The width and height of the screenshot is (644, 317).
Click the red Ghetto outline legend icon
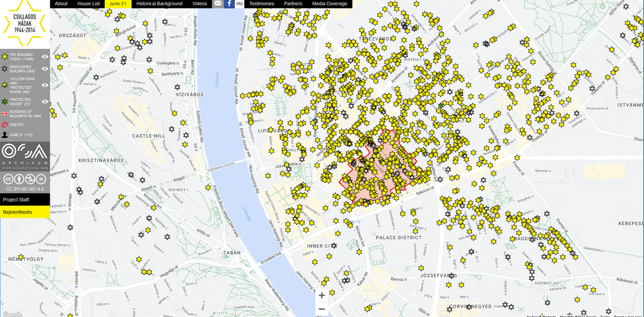pyautogui.click(x=5, y=124)
